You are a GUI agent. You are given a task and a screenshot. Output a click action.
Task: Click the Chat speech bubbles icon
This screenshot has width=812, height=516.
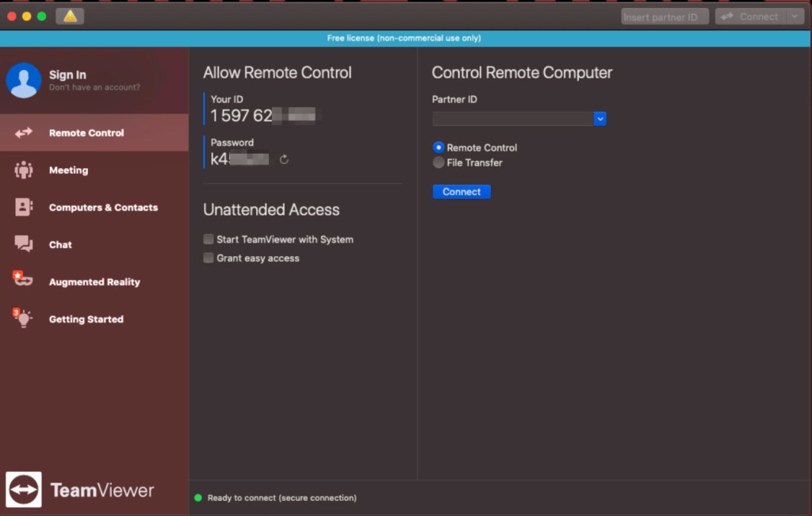pos(24,244)
